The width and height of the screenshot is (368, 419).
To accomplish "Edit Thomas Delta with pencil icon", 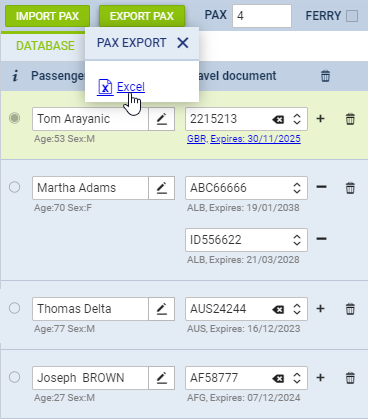I will tap(162, 309).
